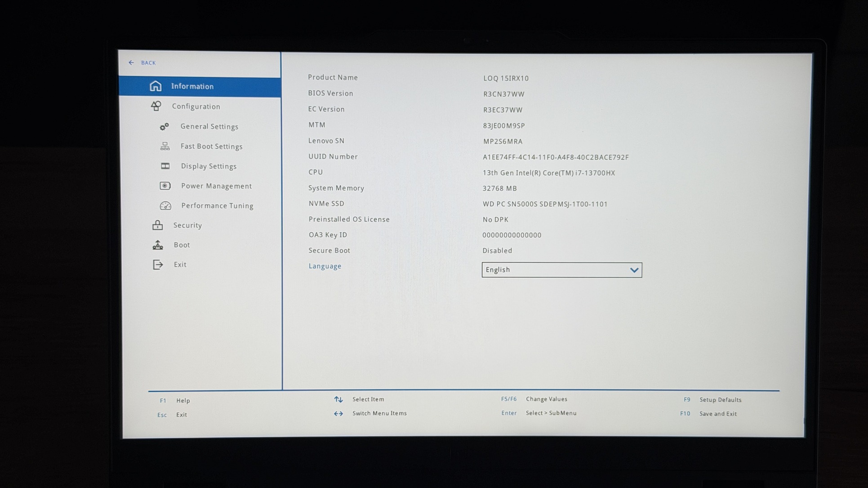Click the Boot menu icon
This screenshot has height=488, width=868.
click(x=158, y=245)
